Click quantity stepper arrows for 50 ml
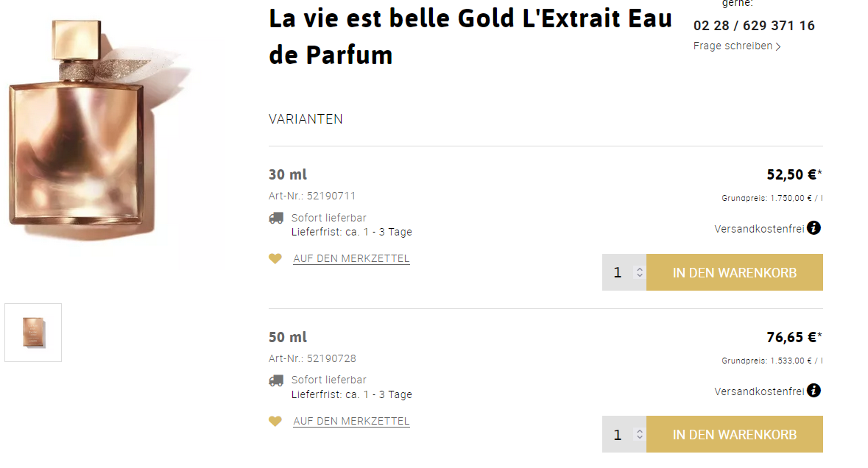The height and width of the screenshot is (468, 868). pyautogui.click(x=639, y=434)
